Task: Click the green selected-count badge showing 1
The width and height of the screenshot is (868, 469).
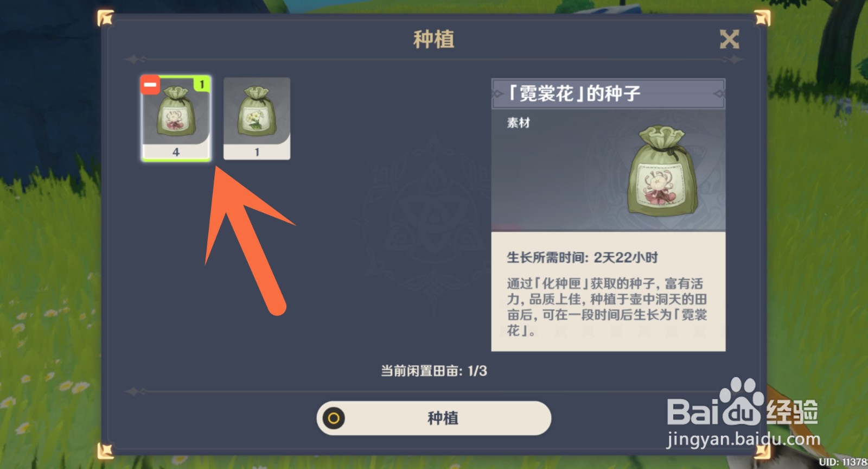Action: pyautogui.click(x=202, y=84)
